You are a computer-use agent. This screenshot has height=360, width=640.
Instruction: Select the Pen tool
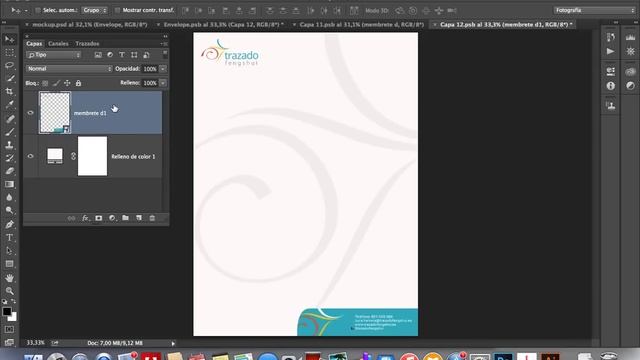tap(9, 224)
